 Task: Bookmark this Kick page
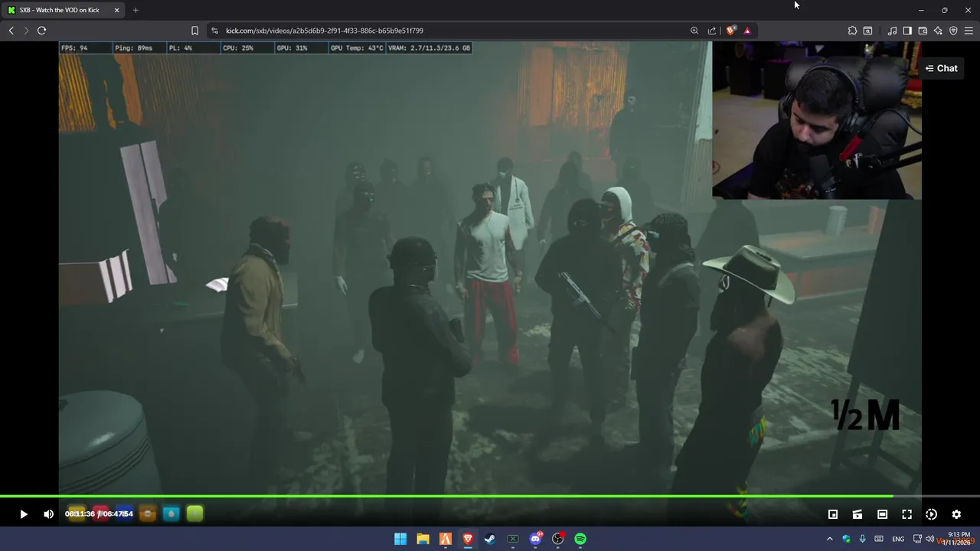194,31
